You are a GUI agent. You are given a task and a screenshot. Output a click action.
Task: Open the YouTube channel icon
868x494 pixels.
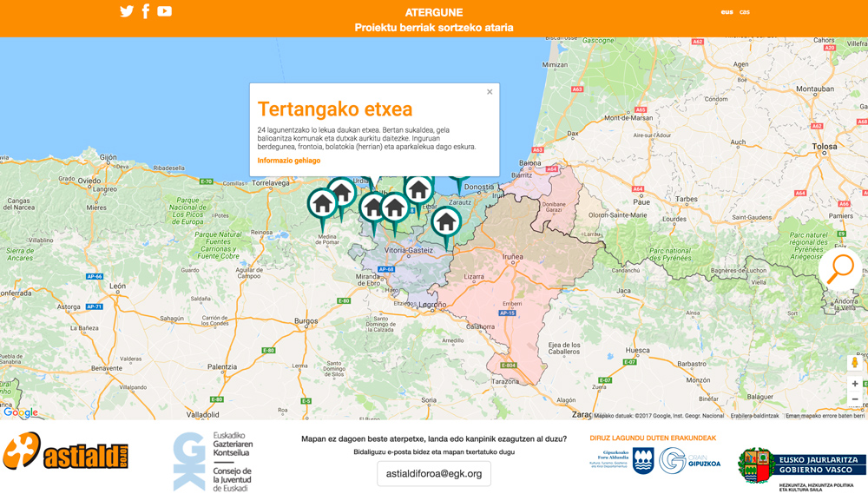click(164, 11)
